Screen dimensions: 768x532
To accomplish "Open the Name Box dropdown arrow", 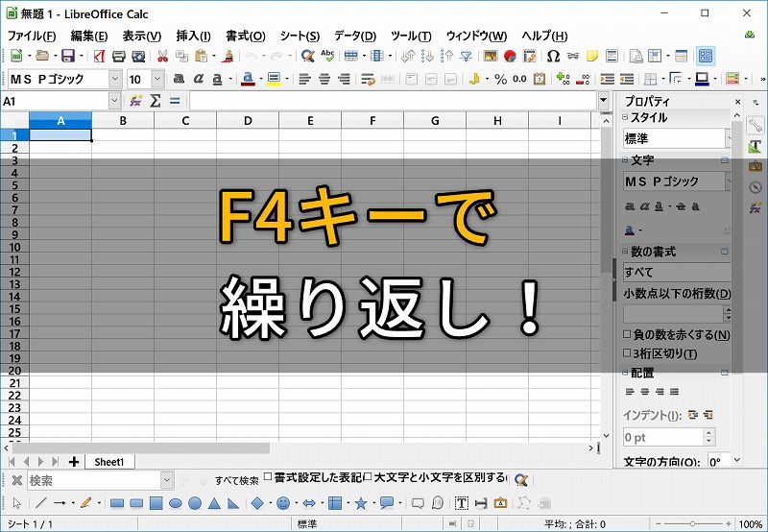I will click(x=115, y=101).
